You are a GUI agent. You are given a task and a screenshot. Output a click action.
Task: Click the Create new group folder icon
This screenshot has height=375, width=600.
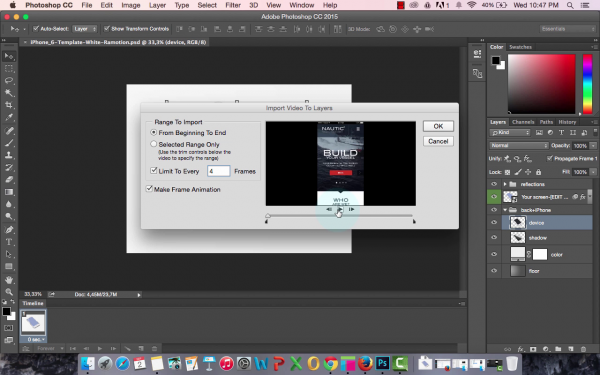tap(558, 349)
